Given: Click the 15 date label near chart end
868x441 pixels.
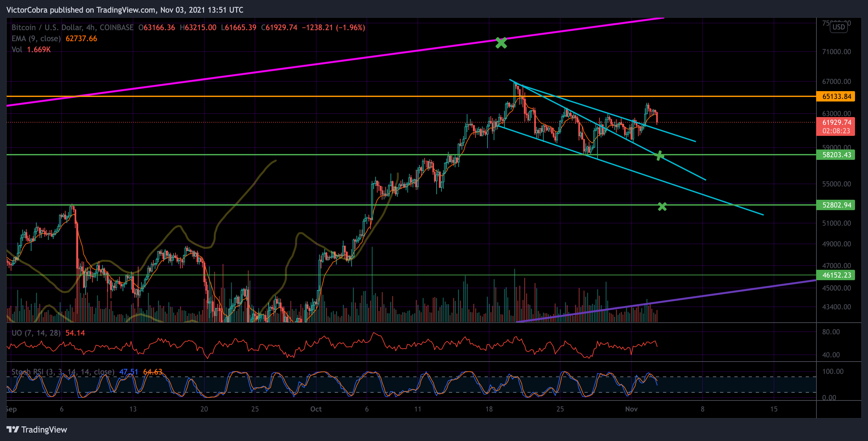Looking at the screenshot, I should [x=774, y=409].
